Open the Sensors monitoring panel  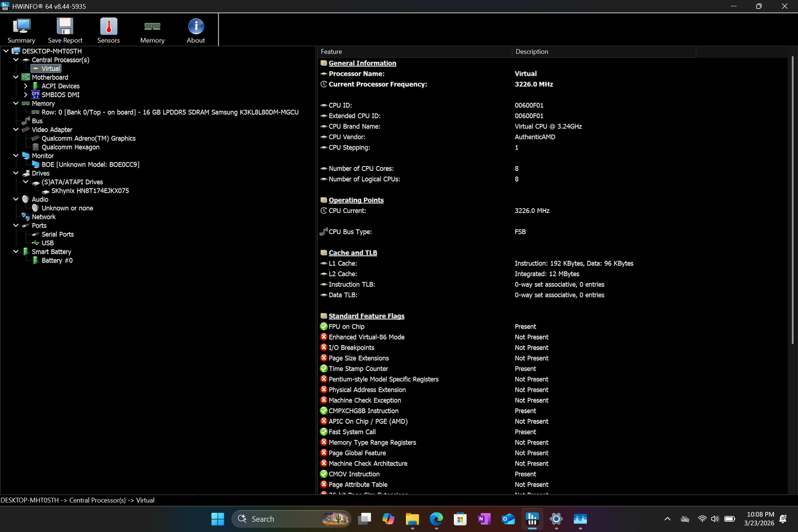tap(108, 30)
